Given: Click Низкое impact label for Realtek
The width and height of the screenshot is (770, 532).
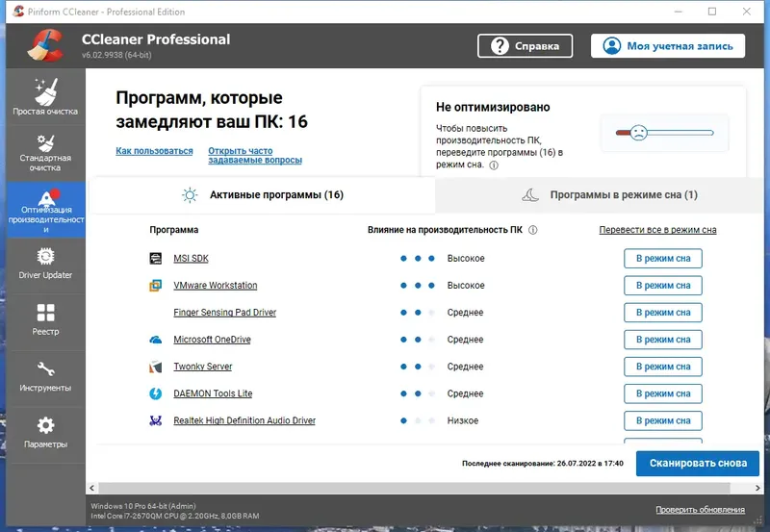Looking at the screenshot, I should [463, 420].
